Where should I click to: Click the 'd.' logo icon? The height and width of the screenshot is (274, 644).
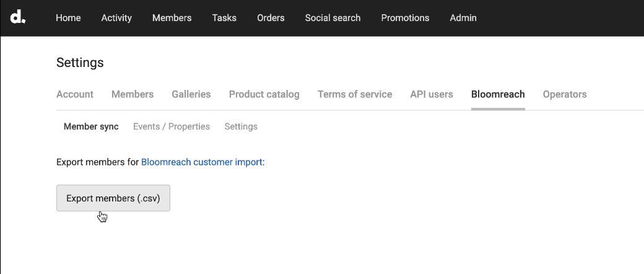pos(17,17)
